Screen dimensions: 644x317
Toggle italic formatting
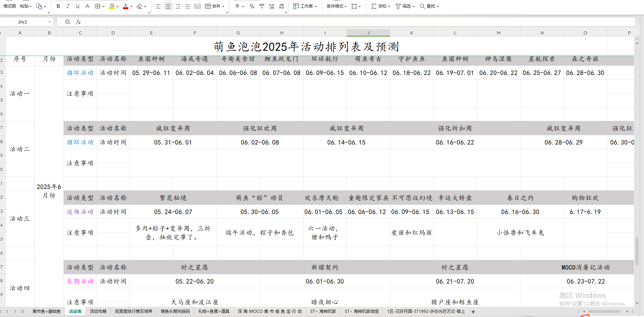pyautogui.click(x=68, y=6)
